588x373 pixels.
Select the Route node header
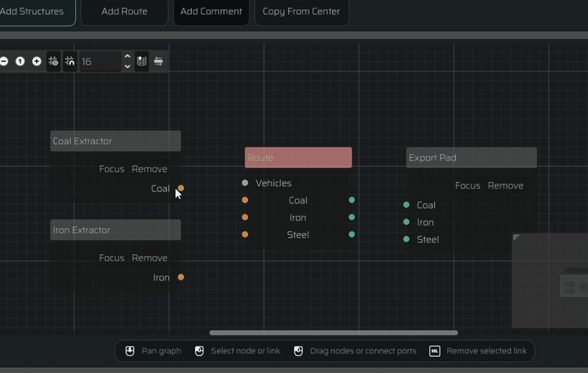point(298,157)
